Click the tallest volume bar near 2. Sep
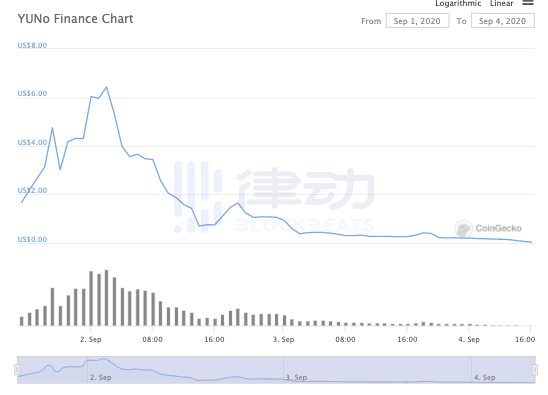 coord(107,298)
